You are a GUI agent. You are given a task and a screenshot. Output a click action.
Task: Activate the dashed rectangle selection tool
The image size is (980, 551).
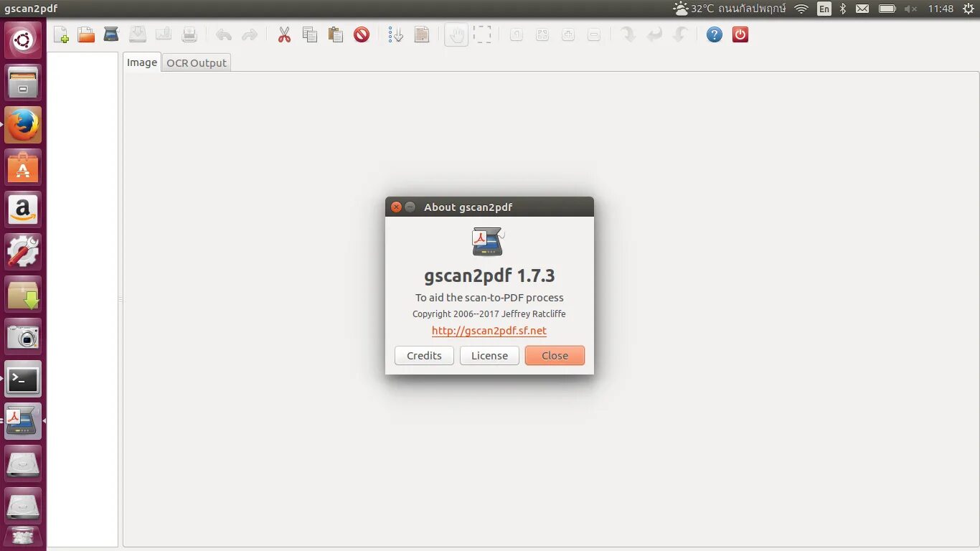[x=482, y=34]
